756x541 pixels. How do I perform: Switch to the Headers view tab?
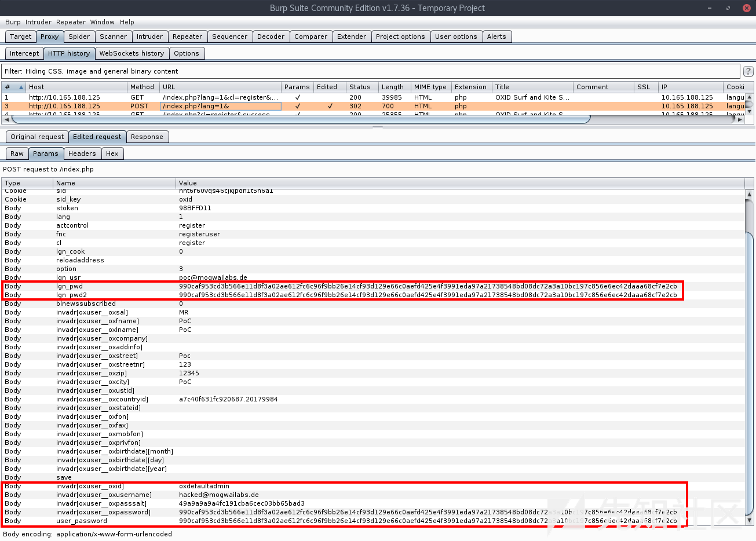pos(82,153)
